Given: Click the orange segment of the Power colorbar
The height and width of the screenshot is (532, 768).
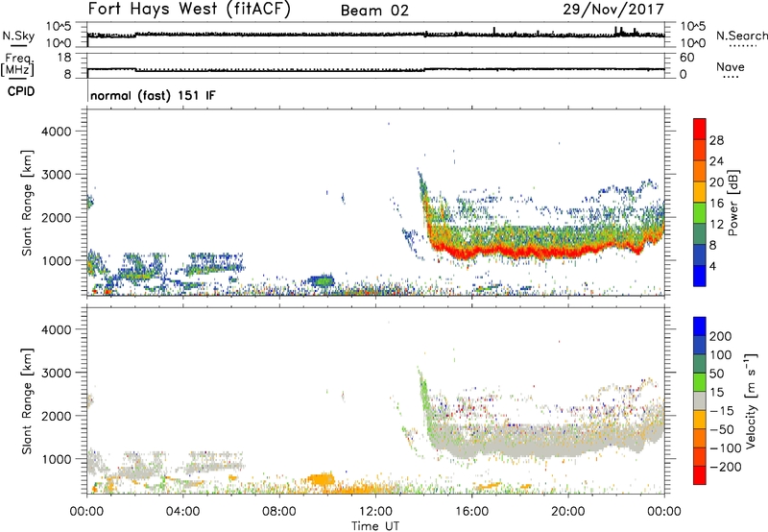Looking at the screenshot, I should click(x=700, y=171).
